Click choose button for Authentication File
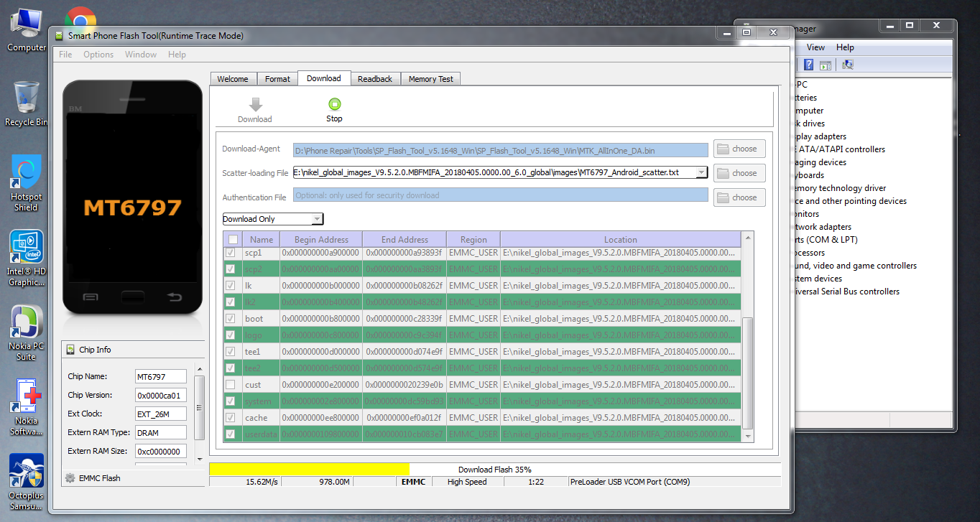Image resolution: width=980 pixels, height=522 pixels. coord(739,197)
